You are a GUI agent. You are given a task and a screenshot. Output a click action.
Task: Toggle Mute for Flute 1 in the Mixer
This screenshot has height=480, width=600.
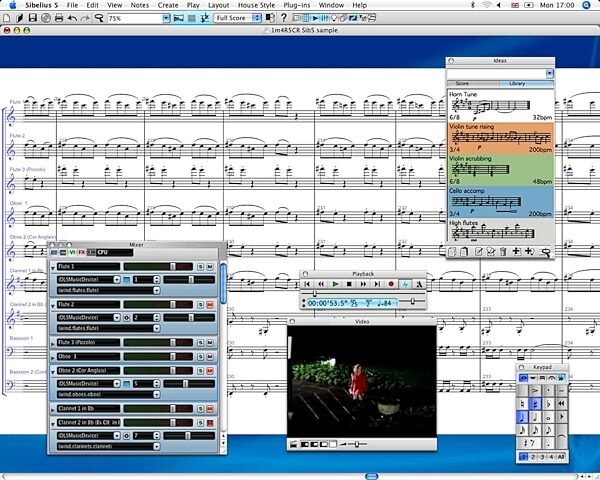point(210,266)
